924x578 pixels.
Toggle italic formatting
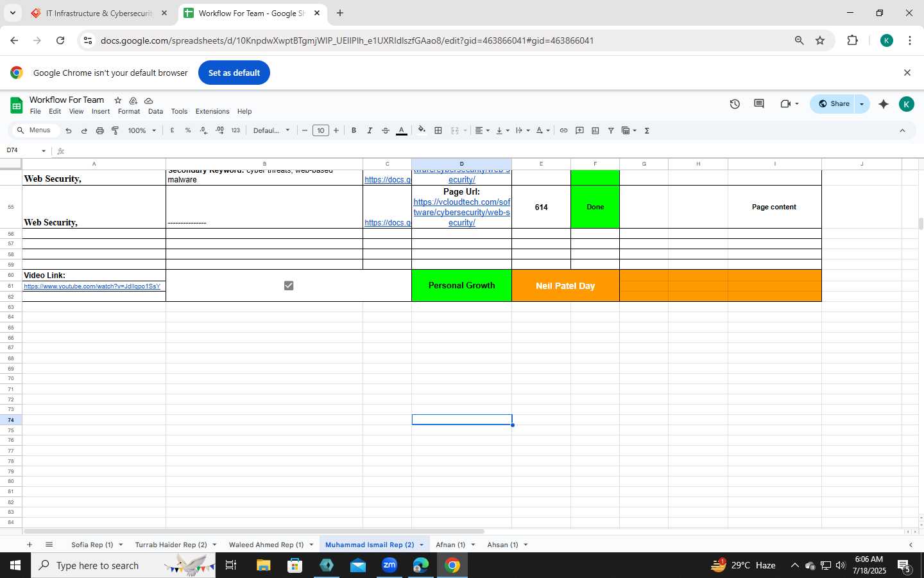370,130
